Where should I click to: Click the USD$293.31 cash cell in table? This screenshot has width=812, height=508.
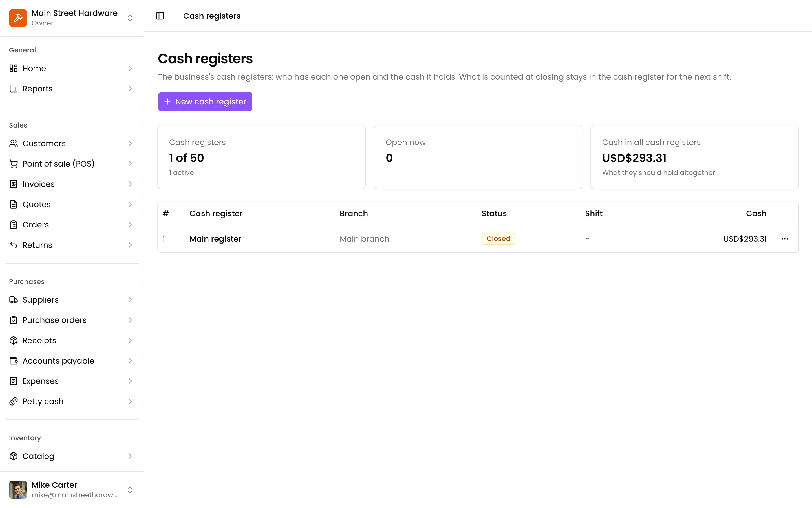[745, 239]
